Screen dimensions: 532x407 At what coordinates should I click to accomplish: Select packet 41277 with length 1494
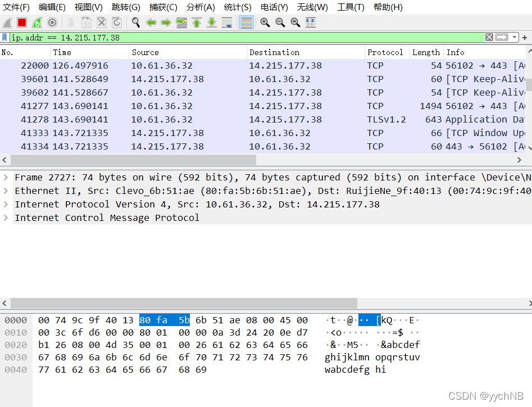click(262, 106)
